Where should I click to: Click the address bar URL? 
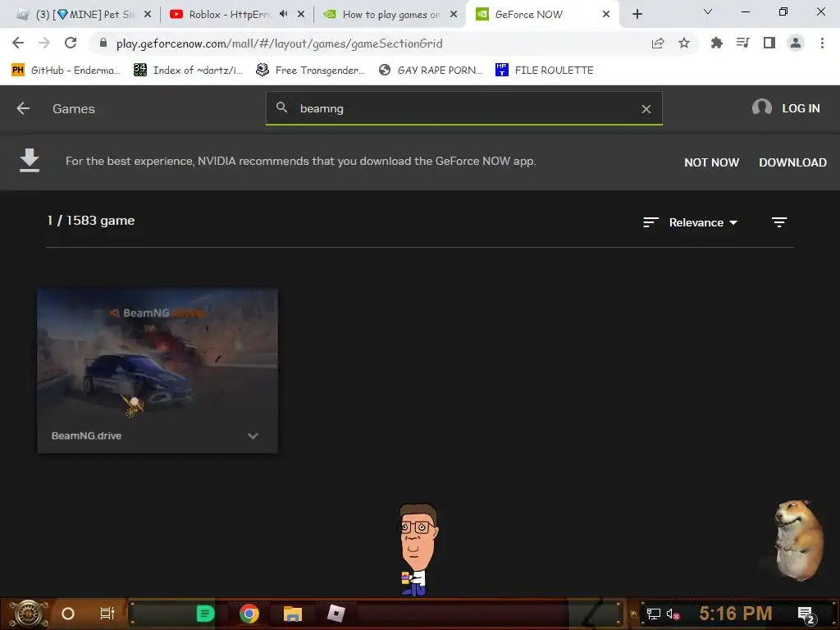pyautogui.click(x=279, y=43)
